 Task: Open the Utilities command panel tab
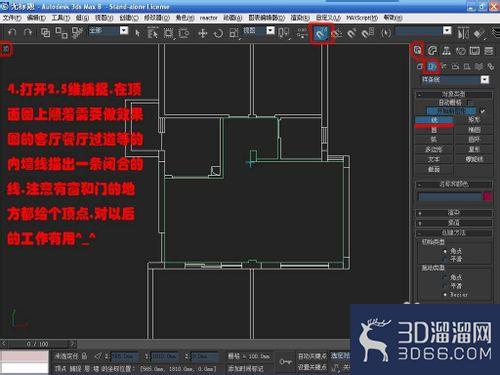point(489,50)
